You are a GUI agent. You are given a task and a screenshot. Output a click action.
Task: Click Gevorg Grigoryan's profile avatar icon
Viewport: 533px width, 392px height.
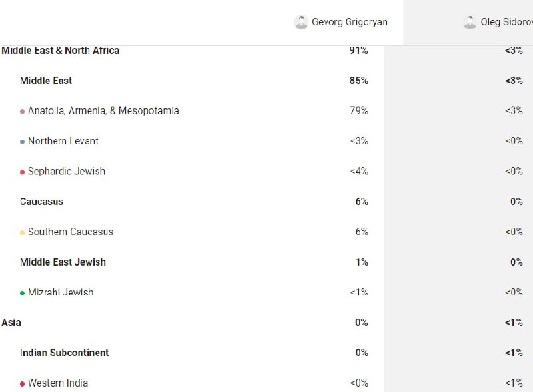(x=301, y=22)
